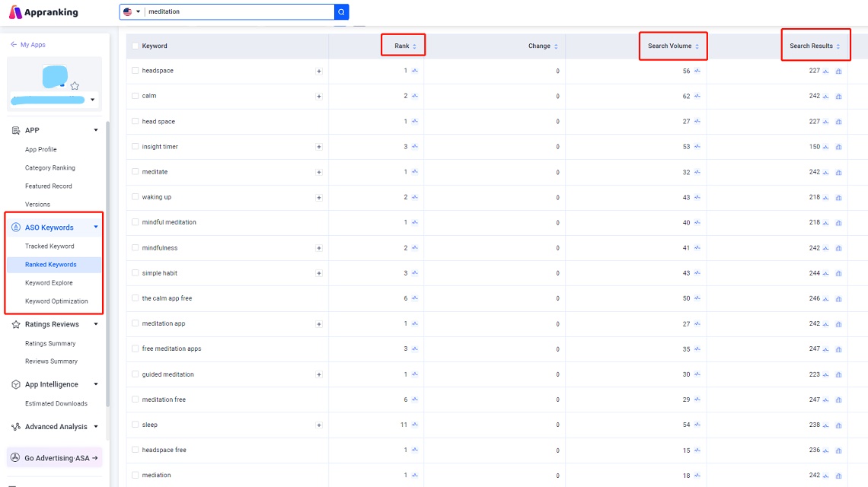The height and width of the screenshot is (487, 868).
Task: Open search results bar chart for free meditation apps
Action: point(838,349)
